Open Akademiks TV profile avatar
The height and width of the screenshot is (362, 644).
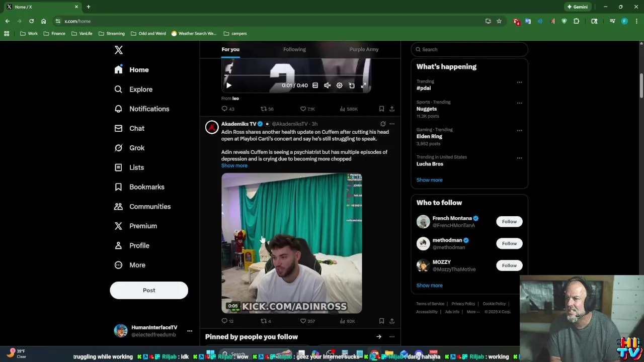click(x=212, y=127)
